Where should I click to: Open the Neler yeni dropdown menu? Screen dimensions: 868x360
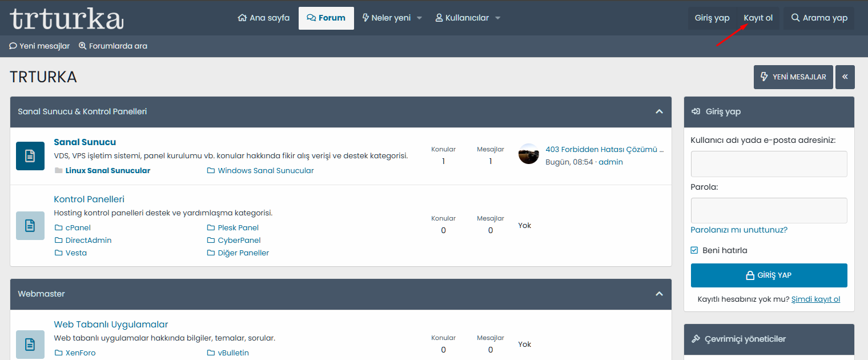tap(392, 17)
